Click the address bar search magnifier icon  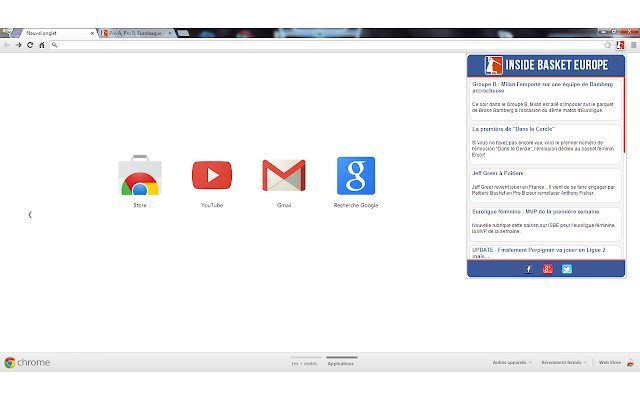click(55, 45)
